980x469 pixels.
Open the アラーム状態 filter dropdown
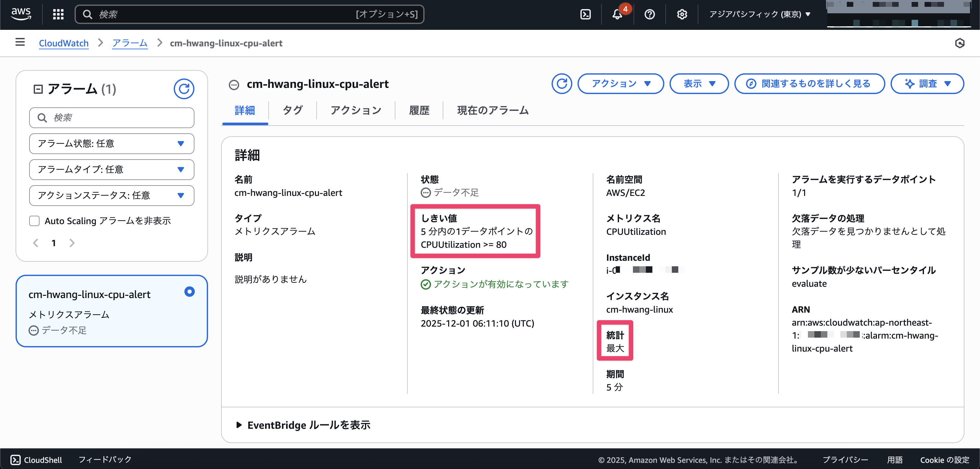pos(111,143)
